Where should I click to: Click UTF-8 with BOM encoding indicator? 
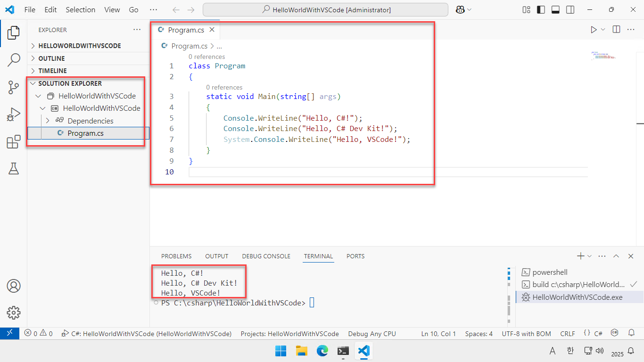(x=526, y=333)
